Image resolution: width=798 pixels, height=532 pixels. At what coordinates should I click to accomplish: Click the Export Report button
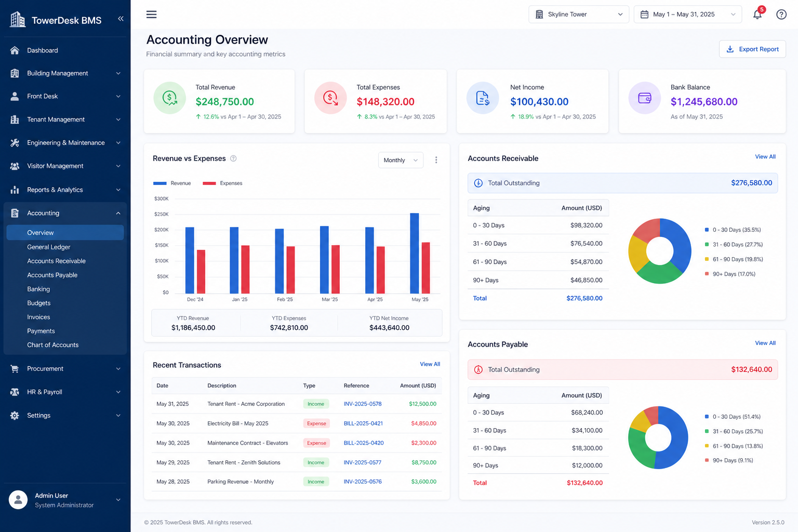point(752,49)
